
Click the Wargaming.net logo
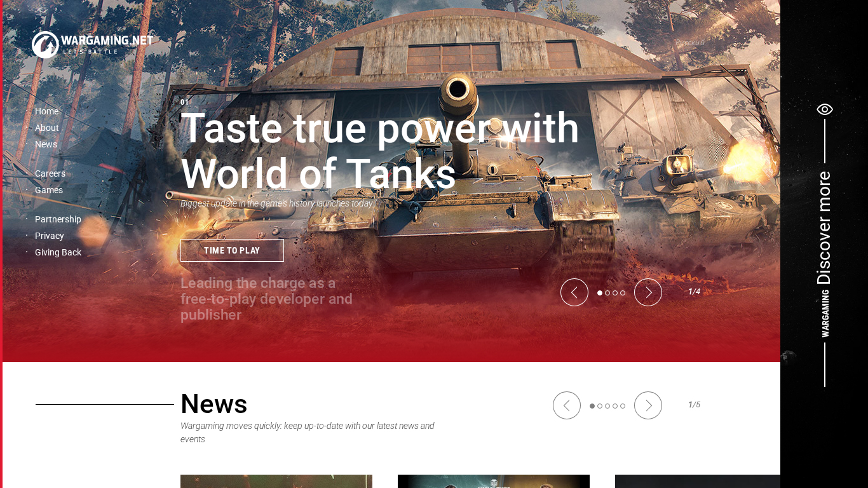[x=92, y=44]
